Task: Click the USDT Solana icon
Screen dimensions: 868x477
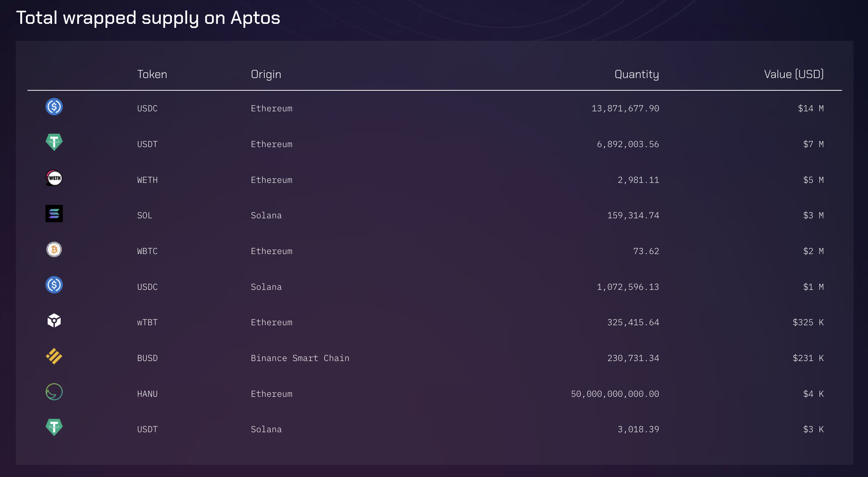Action: pos(54,427)
